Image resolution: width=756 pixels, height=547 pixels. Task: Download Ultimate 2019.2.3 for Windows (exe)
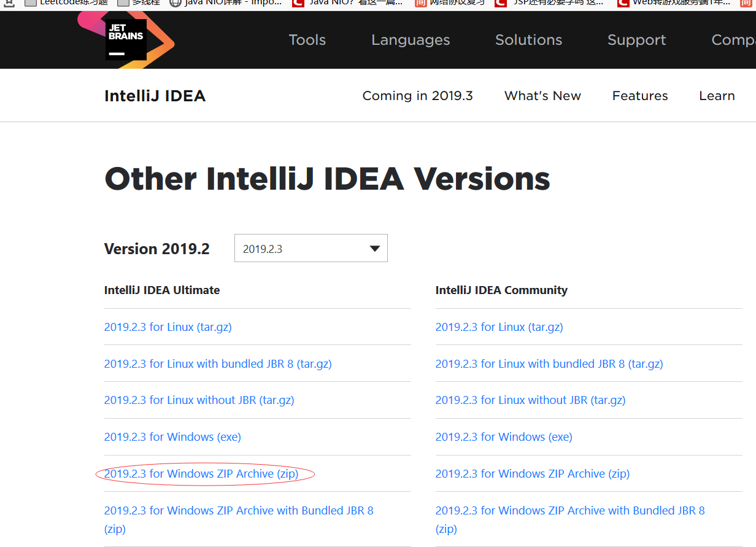click(172, 437)
